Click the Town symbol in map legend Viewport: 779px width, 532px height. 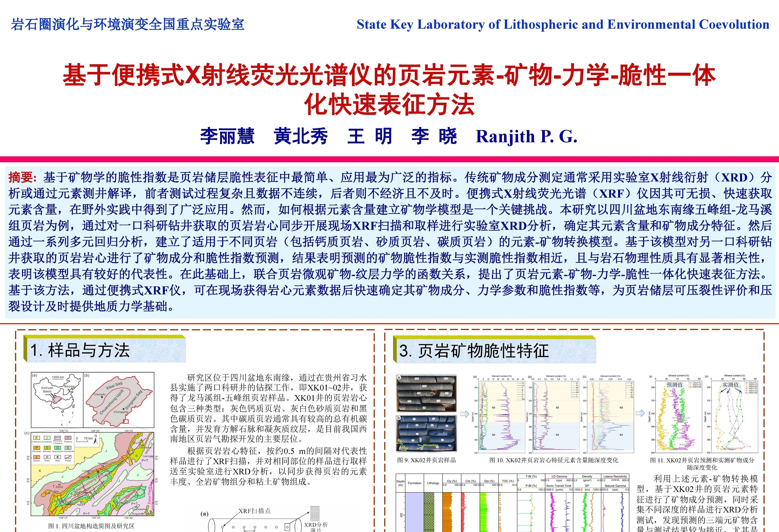tap(47, 457)
